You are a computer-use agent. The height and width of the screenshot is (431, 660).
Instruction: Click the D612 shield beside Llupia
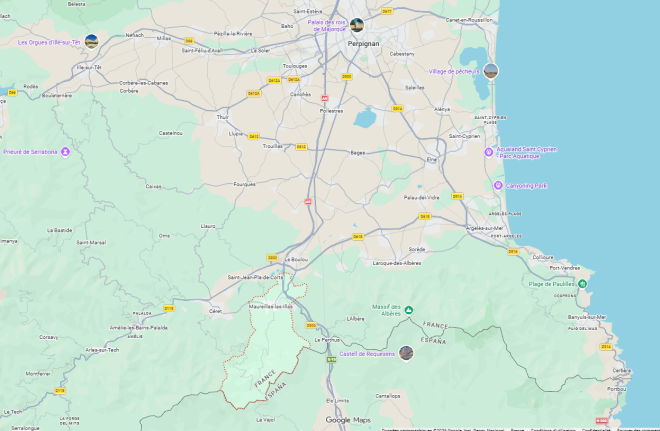(254, 136)
